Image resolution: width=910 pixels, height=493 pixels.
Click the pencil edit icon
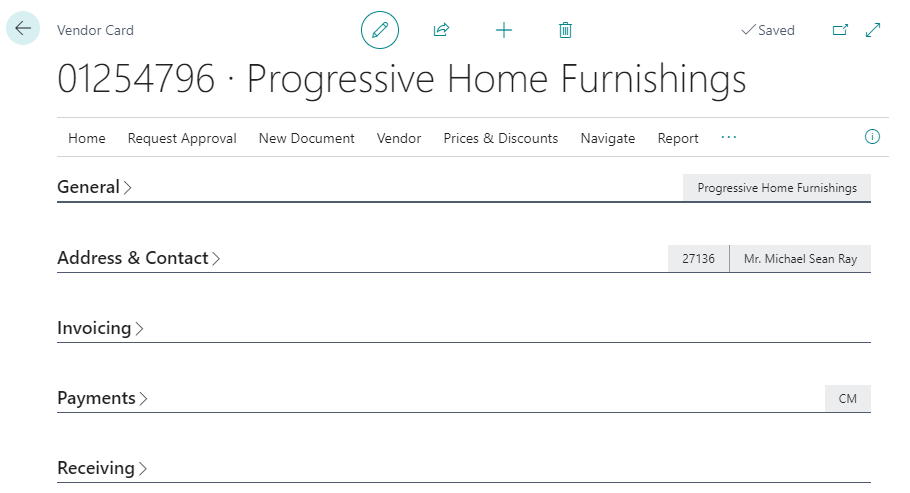pos(380,30)
